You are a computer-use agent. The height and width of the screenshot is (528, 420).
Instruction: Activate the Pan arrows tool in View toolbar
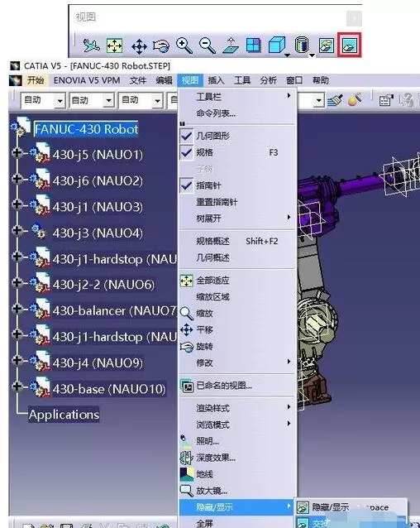pyautogui.click(x=139, y=46)
